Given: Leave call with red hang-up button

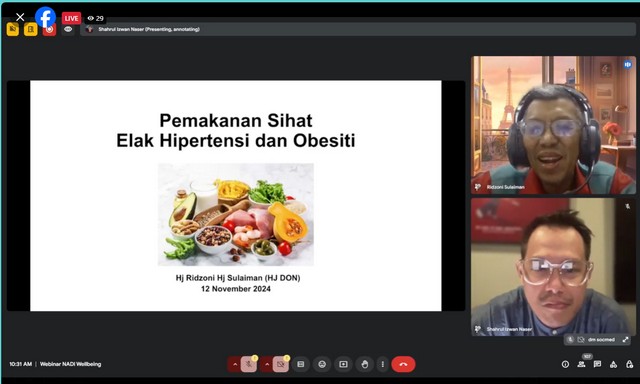Looking at the screenshot, I should [403, 364].
